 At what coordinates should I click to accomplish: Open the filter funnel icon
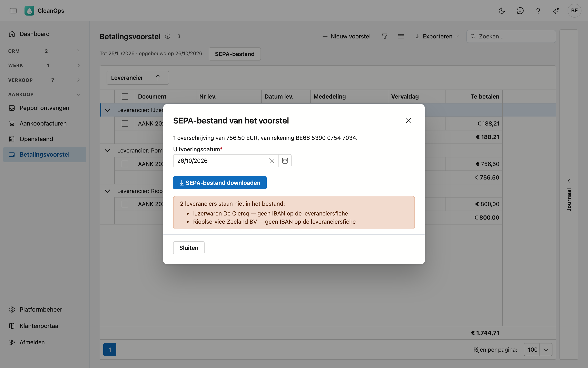pyautogui.click(x=384, y=37)
